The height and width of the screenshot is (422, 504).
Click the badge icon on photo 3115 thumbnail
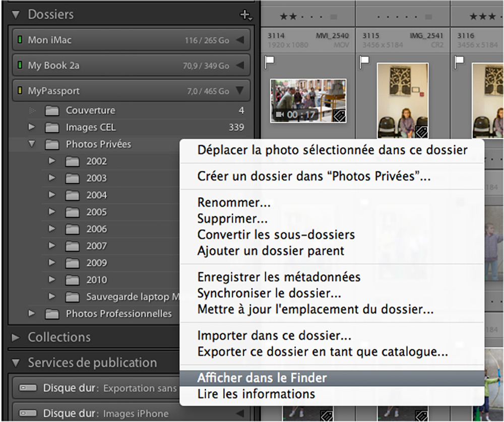tap(421, 132)
